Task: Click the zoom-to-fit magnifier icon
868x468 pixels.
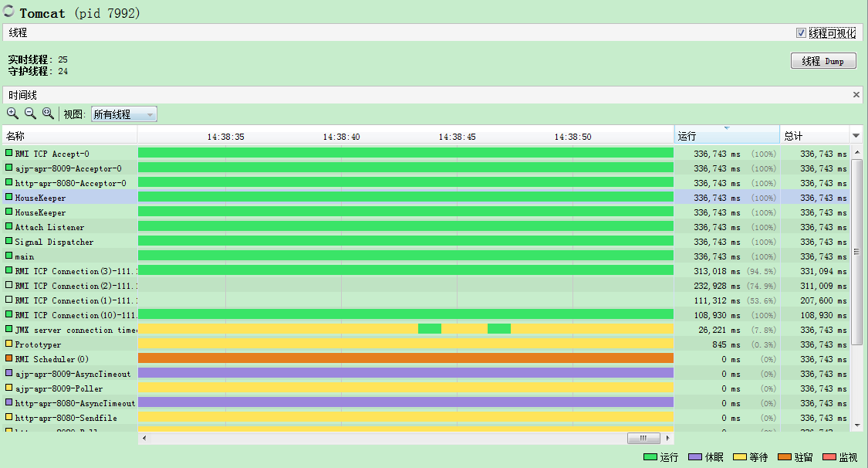Action: point(49,114)
